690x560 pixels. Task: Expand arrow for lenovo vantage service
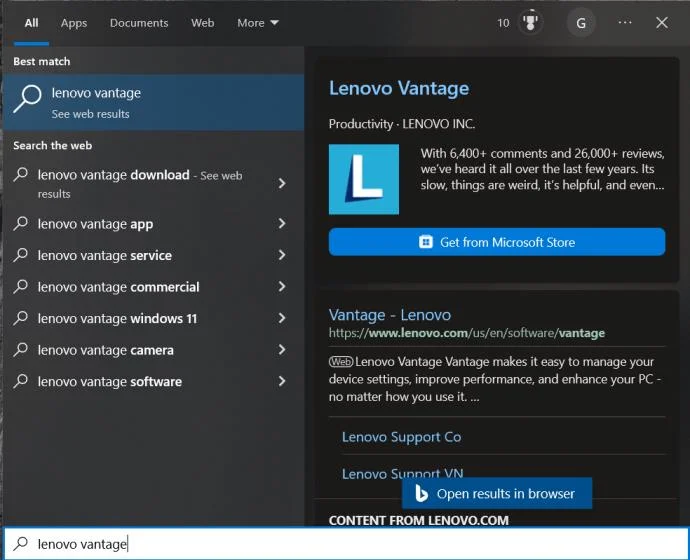tap(282, 255)
